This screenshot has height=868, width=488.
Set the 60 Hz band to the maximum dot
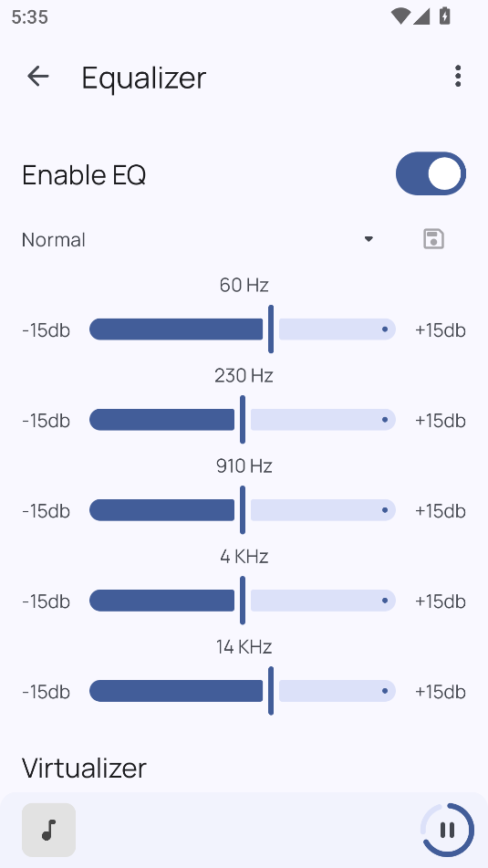click(385, 329)
